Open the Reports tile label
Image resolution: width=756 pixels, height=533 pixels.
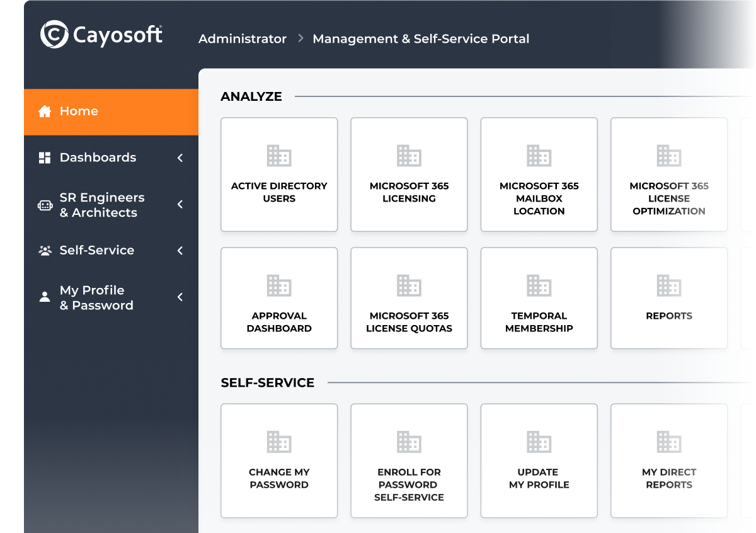point(669,316)
